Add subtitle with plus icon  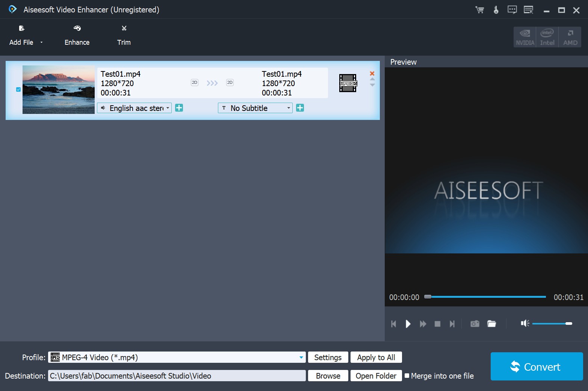tap(300, 108)
